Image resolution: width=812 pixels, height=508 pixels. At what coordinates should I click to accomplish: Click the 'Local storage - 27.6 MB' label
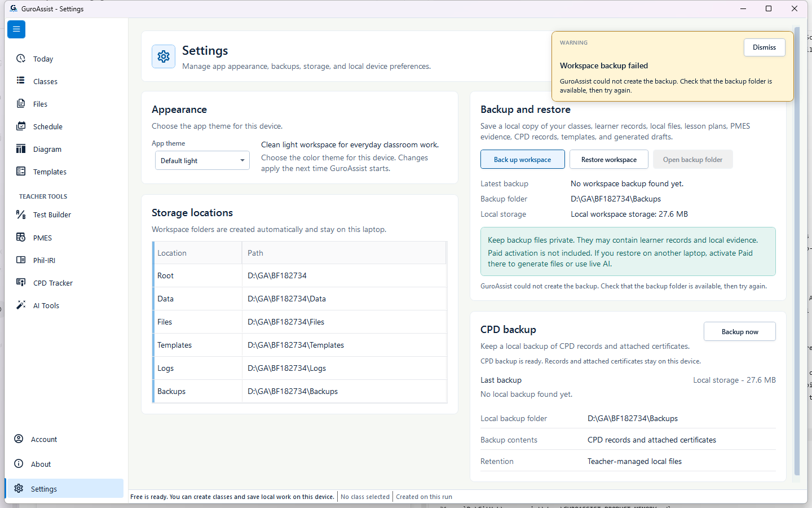coord(734,380)
